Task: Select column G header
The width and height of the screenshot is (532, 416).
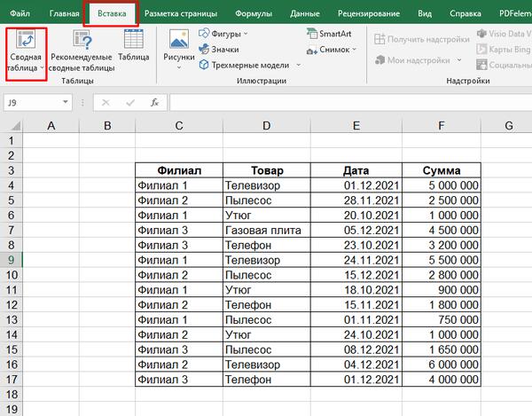Action: pyautogui.click(x=507, y=126)
